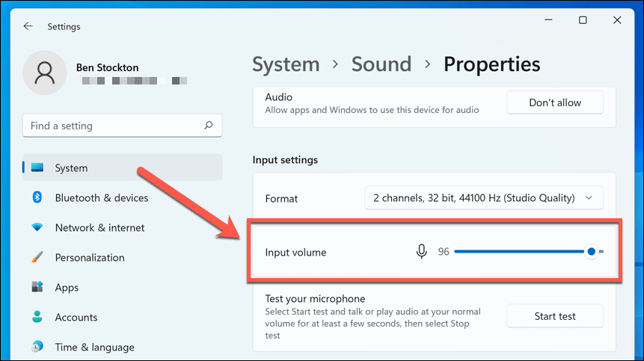Click the Personalization paintbrush icon
Screen dimensions: 644x361
point(37,257)
